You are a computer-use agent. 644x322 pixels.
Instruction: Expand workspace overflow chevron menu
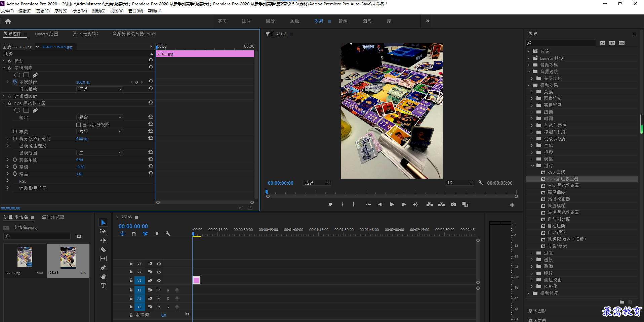(428, 21)
